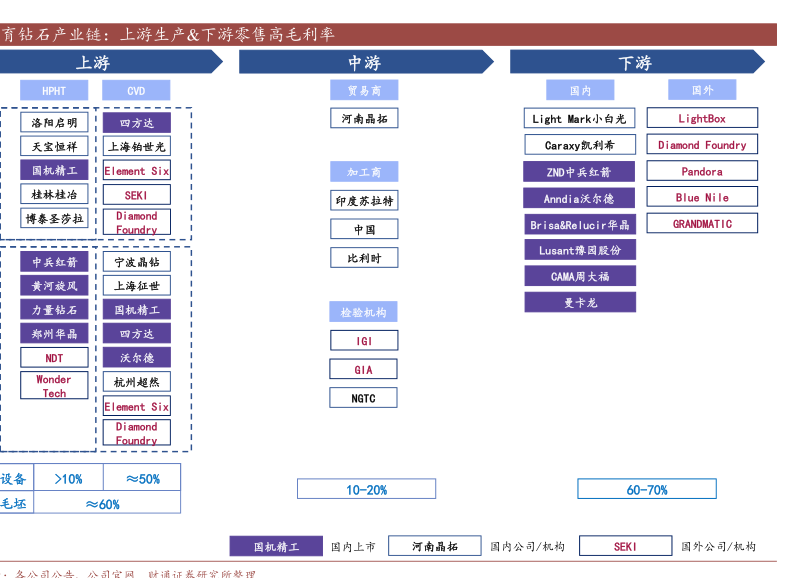Select the 毛坯 row label

pyautogui.click(x=14, y=503)
